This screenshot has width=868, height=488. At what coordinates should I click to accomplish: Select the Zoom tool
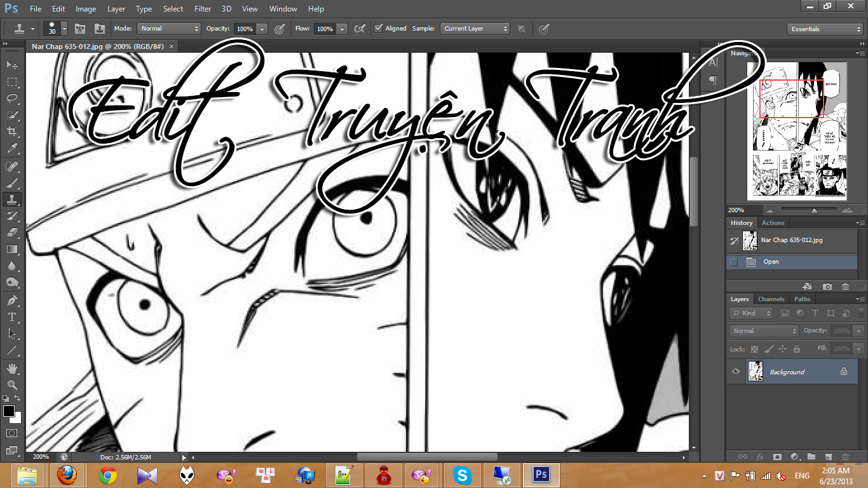tap(12, 384)
